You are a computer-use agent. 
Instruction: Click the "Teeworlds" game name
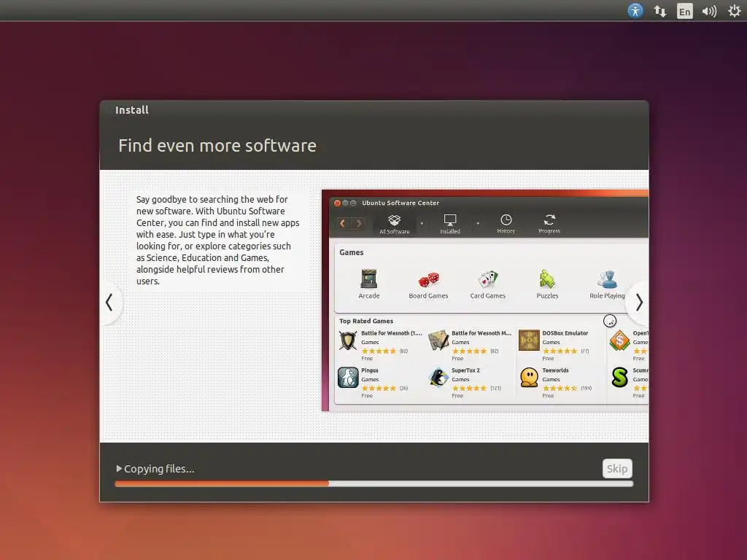coord(555,370)
